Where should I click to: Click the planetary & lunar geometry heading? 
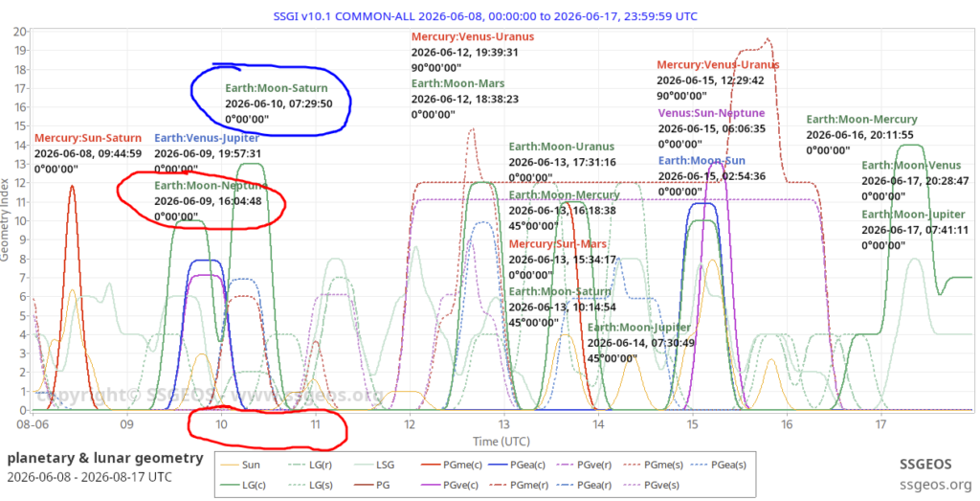105,459
